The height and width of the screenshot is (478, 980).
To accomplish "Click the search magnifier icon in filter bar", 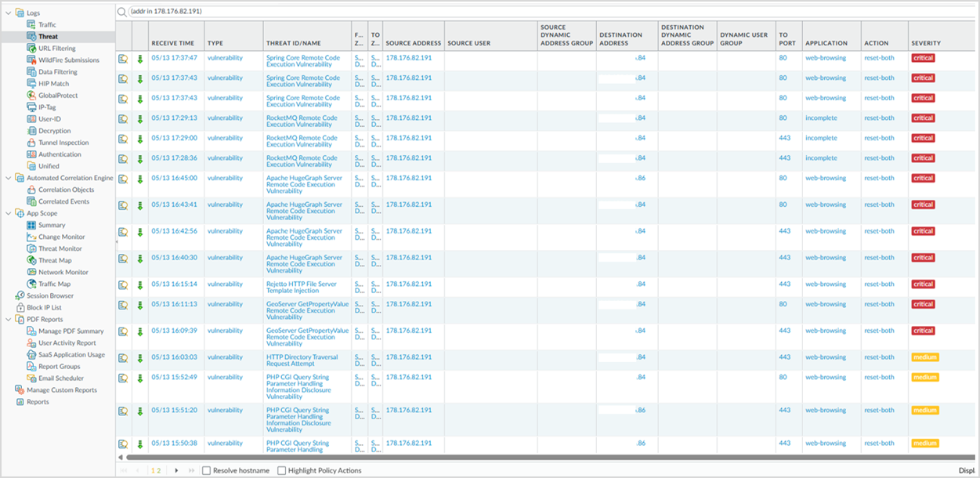I will coord(122,12).
